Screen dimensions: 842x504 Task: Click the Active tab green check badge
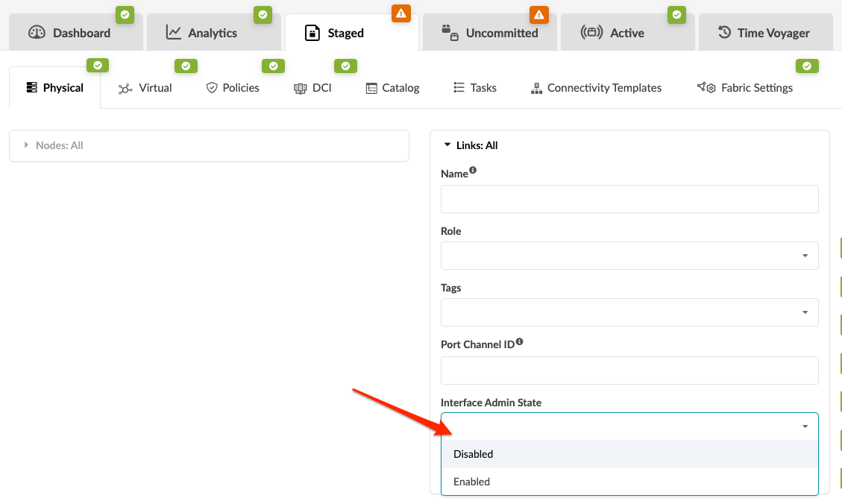click(x=676, y=14)
